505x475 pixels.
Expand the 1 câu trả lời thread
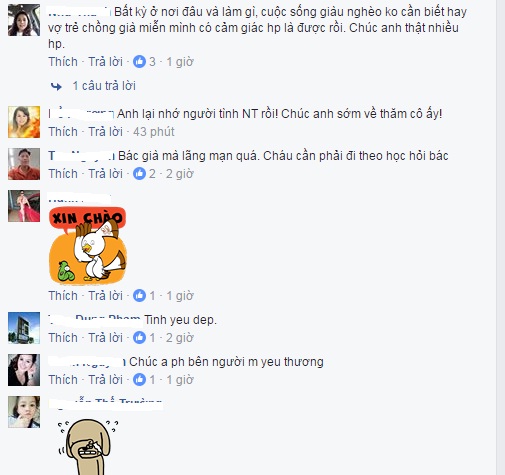point(104,86)
